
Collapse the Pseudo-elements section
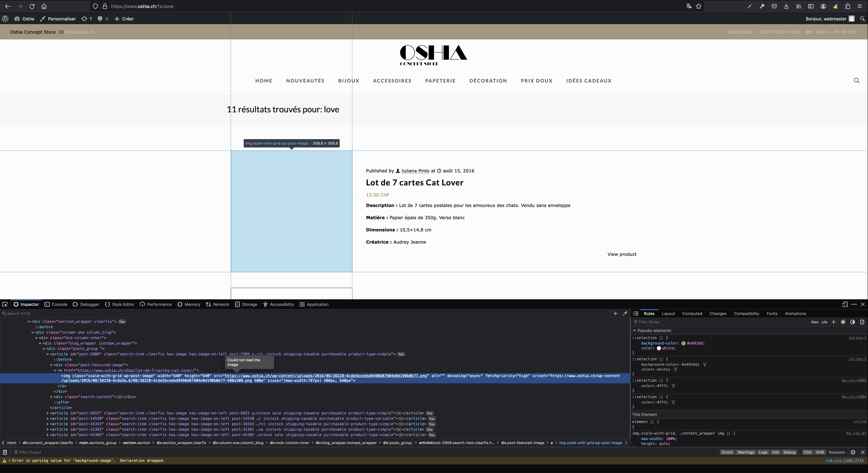point(634,330)
